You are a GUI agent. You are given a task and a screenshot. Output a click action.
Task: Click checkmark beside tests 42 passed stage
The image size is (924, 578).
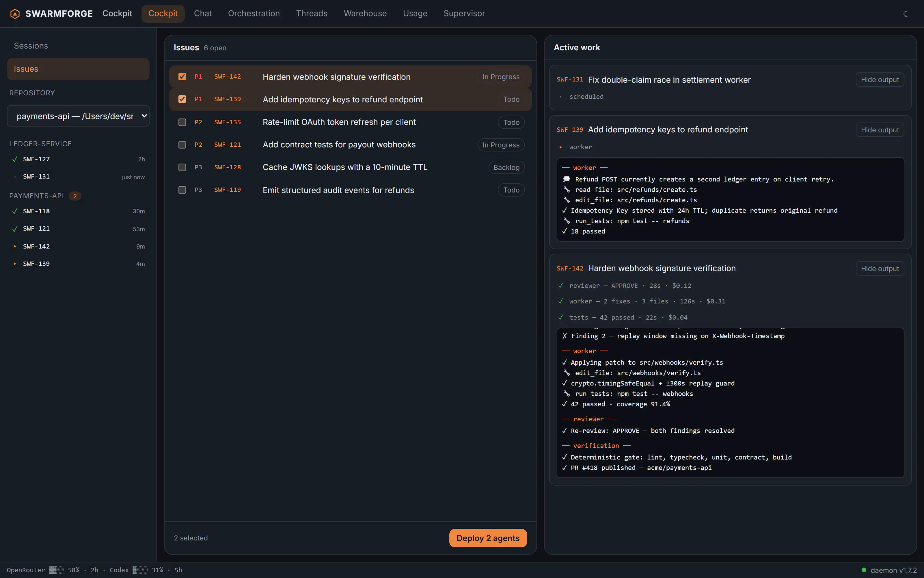coord(560,317)
